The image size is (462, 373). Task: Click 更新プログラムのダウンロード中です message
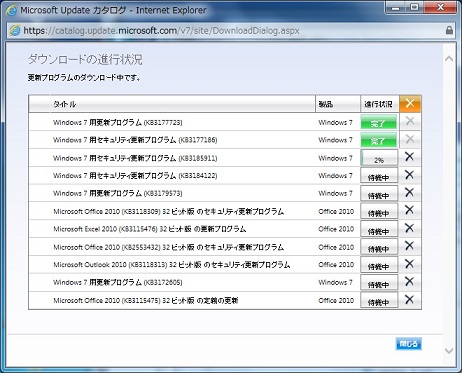[x=84, y=78]
